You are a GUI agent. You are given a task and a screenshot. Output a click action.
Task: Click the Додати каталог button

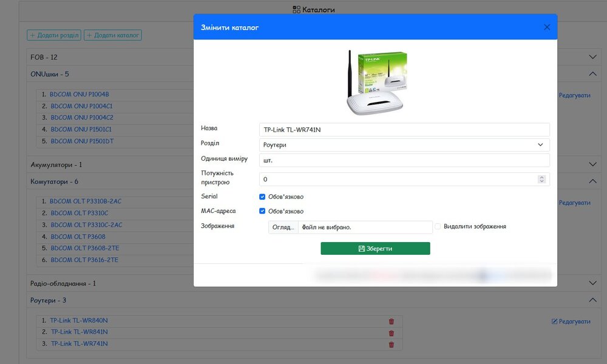coord(113,36)
